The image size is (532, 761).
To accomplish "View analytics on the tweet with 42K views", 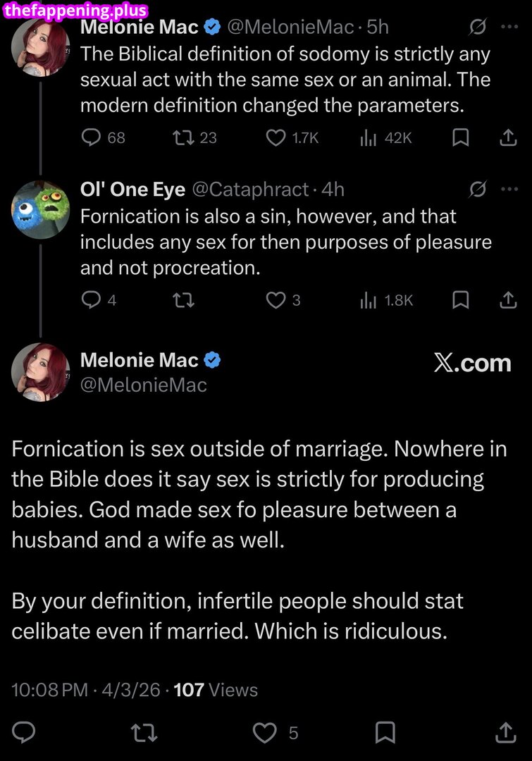I will click(x=368, y=137).
